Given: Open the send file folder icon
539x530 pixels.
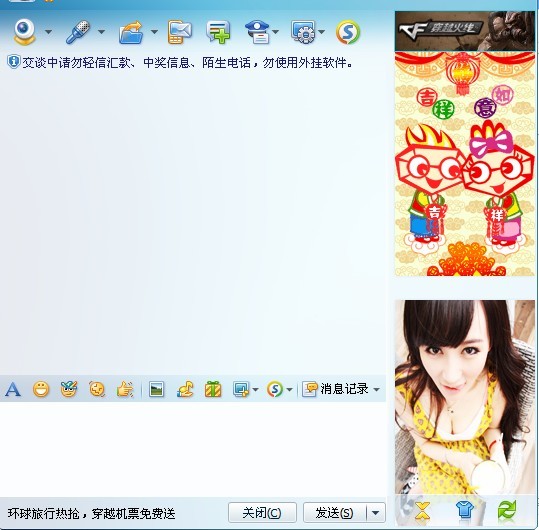Looking at the screenshot, I should tap(131, 33).
